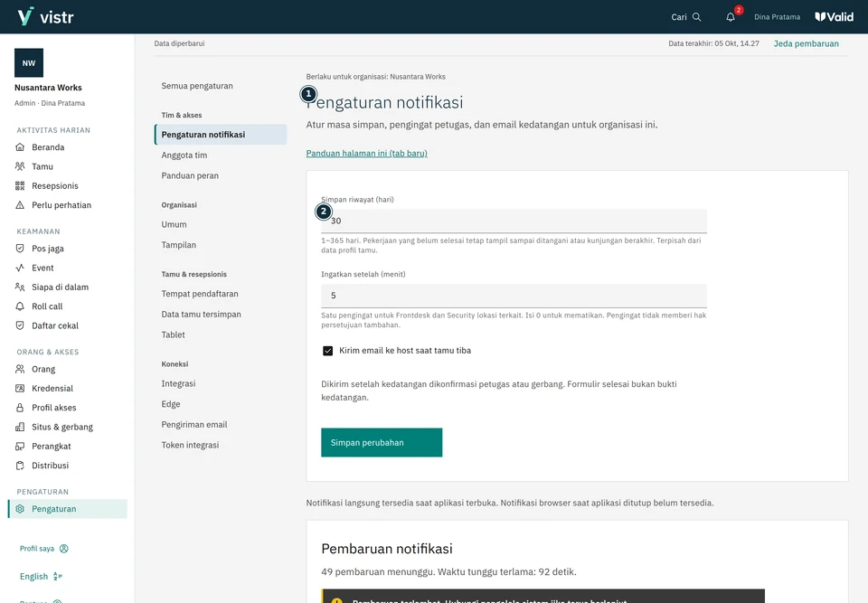Select the Tamu guests icon

click(x=20, y=166)
